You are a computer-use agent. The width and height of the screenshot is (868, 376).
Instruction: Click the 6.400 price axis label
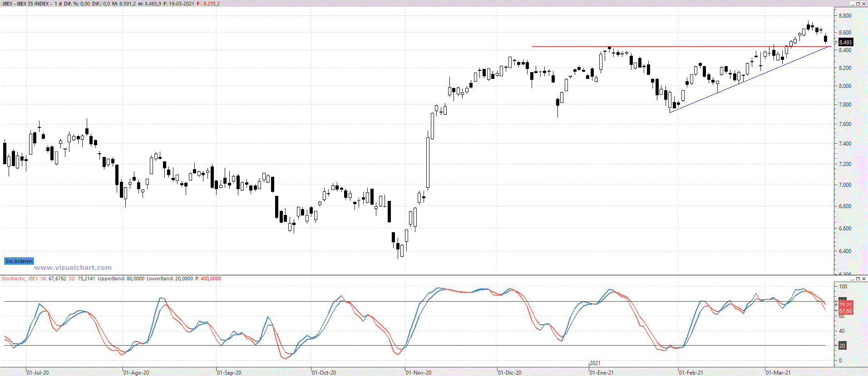845,251
